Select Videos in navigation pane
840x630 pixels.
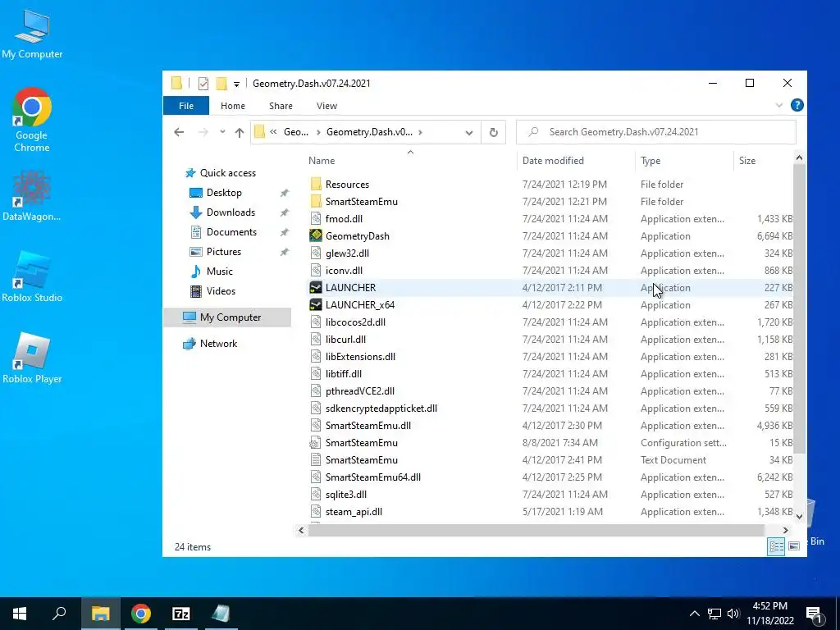(x=221, y=291)
